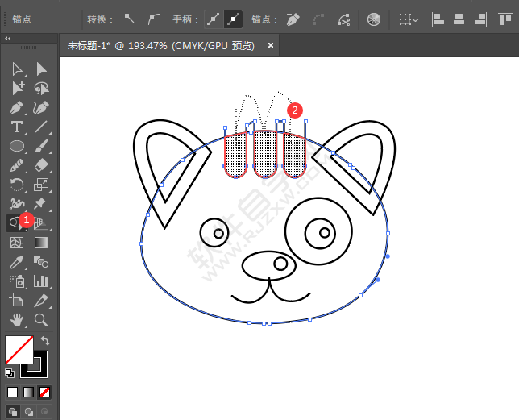Activate the Zoom magnifier tool
This screenshot has width=519, height=420.
(x=41, y=320)
